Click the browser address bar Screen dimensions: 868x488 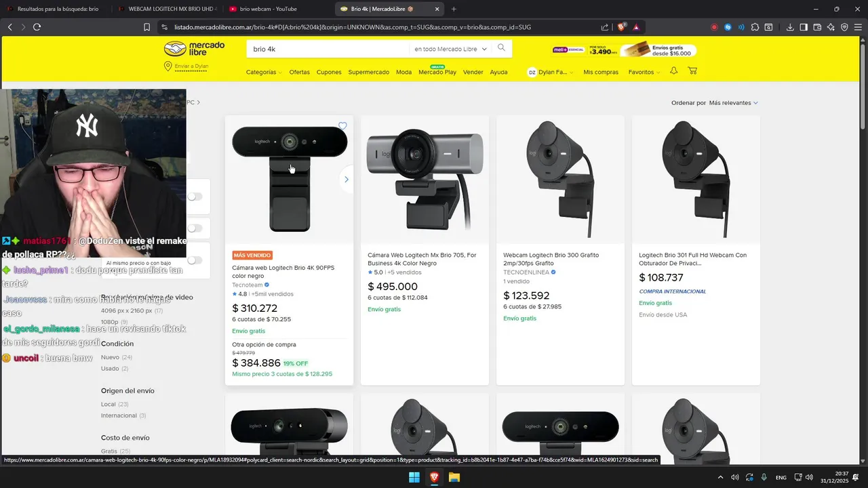[382, 27]
